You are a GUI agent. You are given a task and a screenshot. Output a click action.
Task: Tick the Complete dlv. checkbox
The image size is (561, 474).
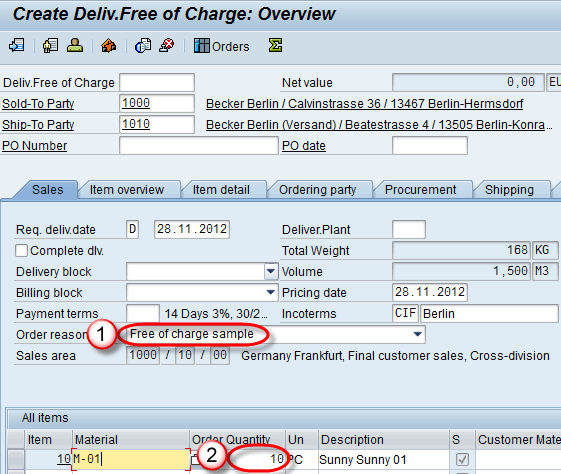tap(21, 250)
